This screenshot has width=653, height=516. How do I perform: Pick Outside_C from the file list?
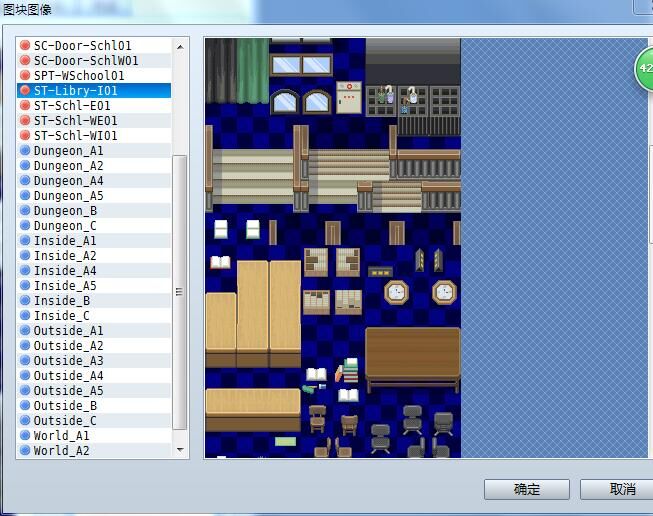click(94, 420)
